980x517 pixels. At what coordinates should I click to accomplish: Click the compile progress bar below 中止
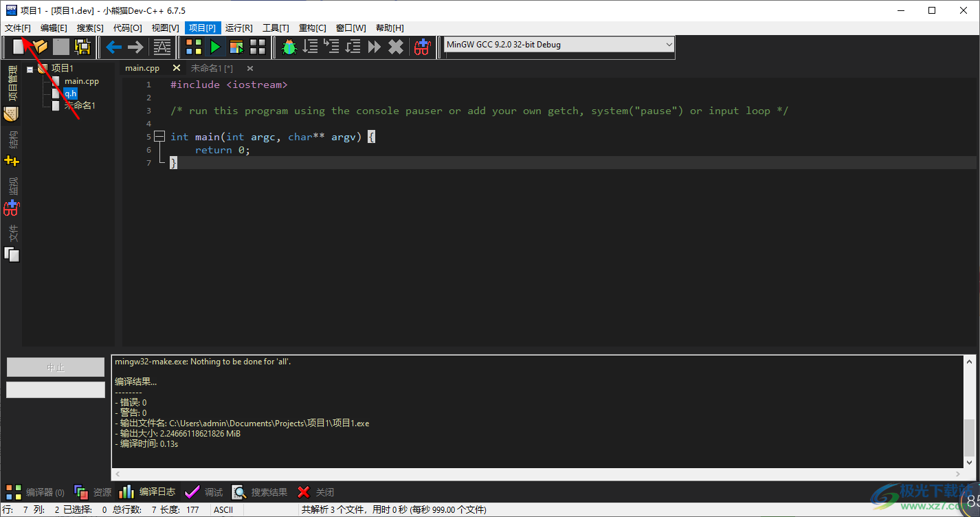(x=56, y=390)
